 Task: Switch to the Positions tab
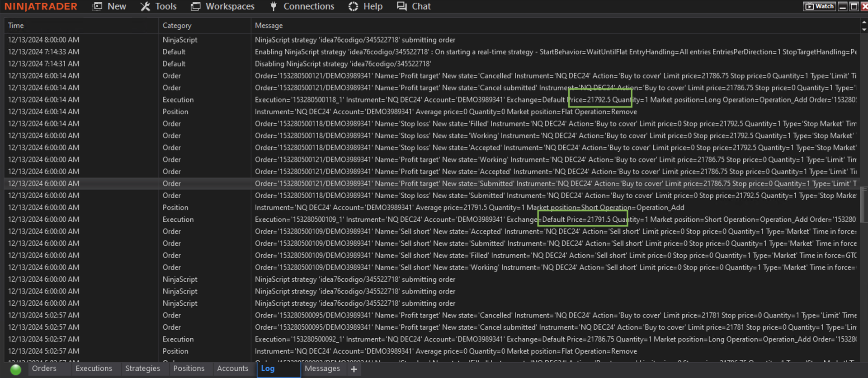click(x=189, y=369)
